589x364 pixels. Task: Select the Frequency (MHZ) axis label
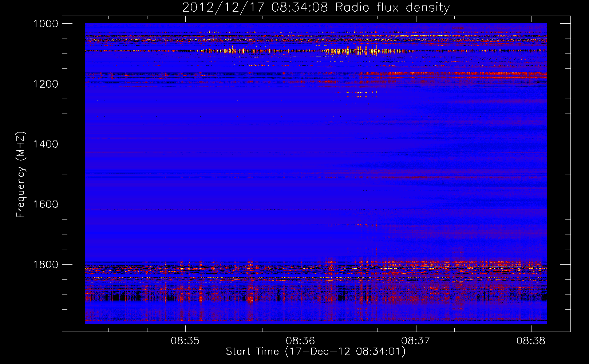pos(21,175)
